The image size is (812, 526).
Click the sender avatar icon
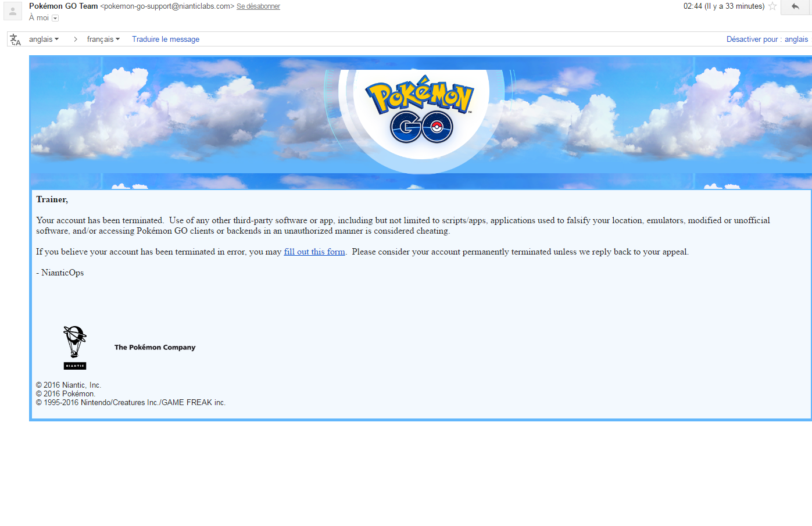[x=13, y=11]
